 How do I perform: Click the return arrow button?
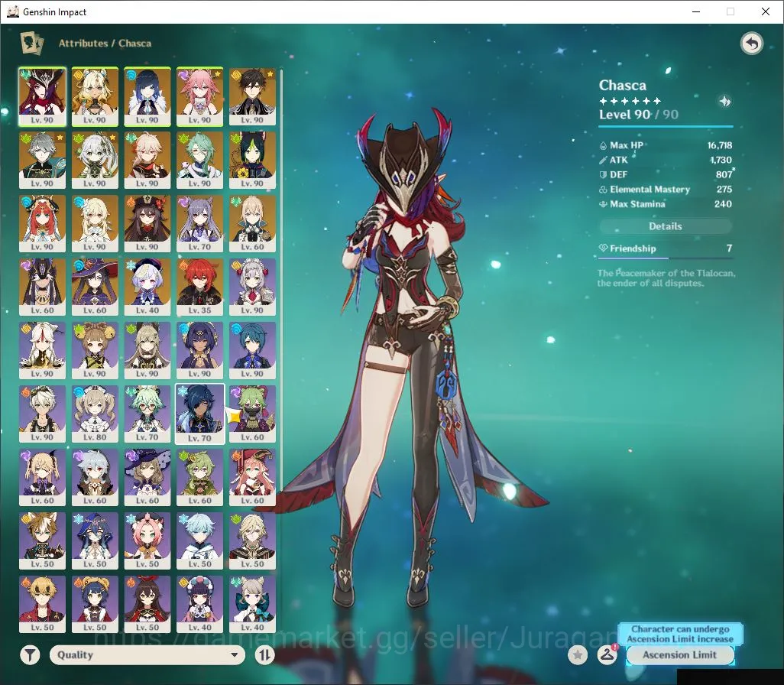pyautogui.click(x=751, y=44)
